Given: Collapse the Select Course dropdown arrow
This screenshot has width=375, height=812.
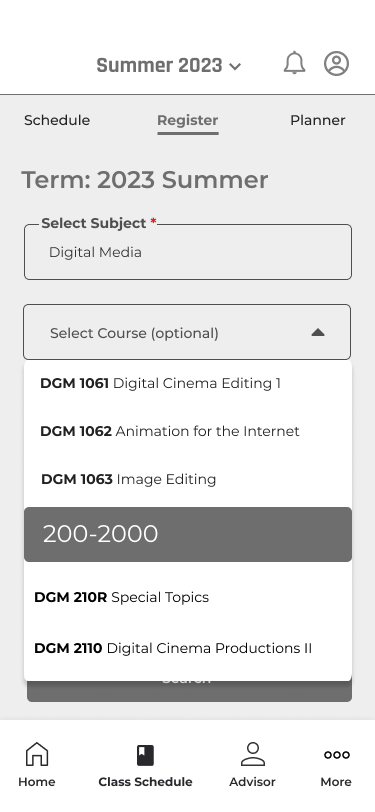Looking at the screenshot, I should [318, 332].
